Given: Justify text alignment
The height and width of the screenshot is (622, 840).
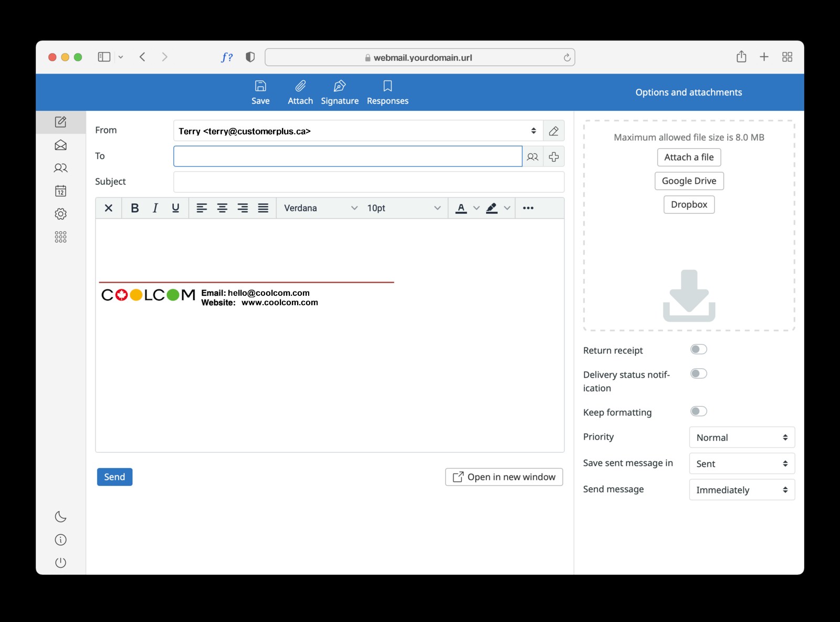Looking at the screenshot, I should click(x=263, y=208).
